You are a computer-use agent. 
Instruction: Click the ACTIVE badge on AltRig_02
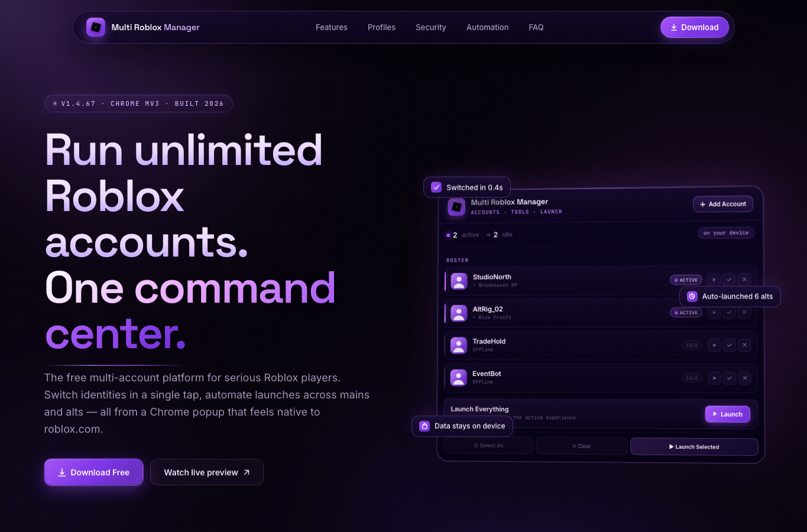pos(686,313)
